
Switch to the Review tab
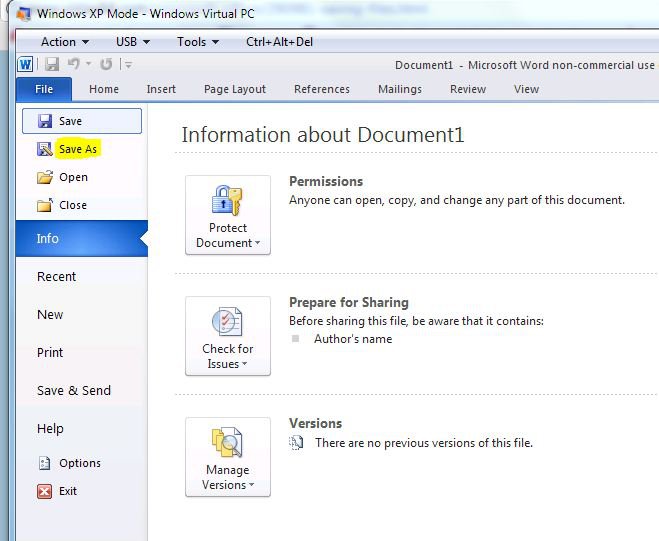(x=468, y=89)
